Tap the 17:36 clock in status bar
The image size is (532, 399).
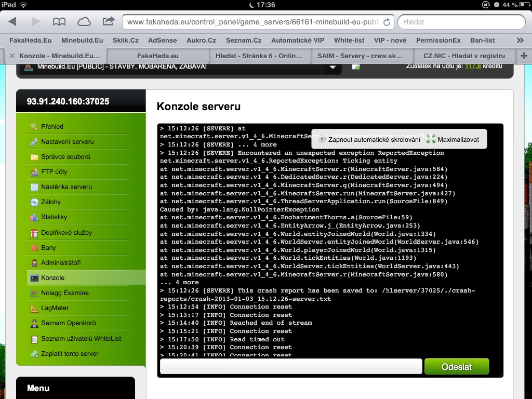pyautogui.click(x=265, y=5)
